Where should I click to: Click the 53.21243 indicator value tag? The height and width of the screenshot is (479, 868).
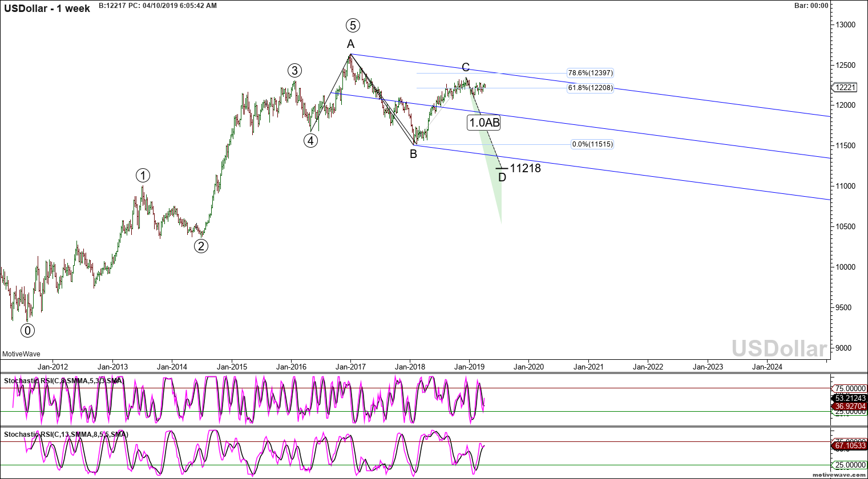850,398
